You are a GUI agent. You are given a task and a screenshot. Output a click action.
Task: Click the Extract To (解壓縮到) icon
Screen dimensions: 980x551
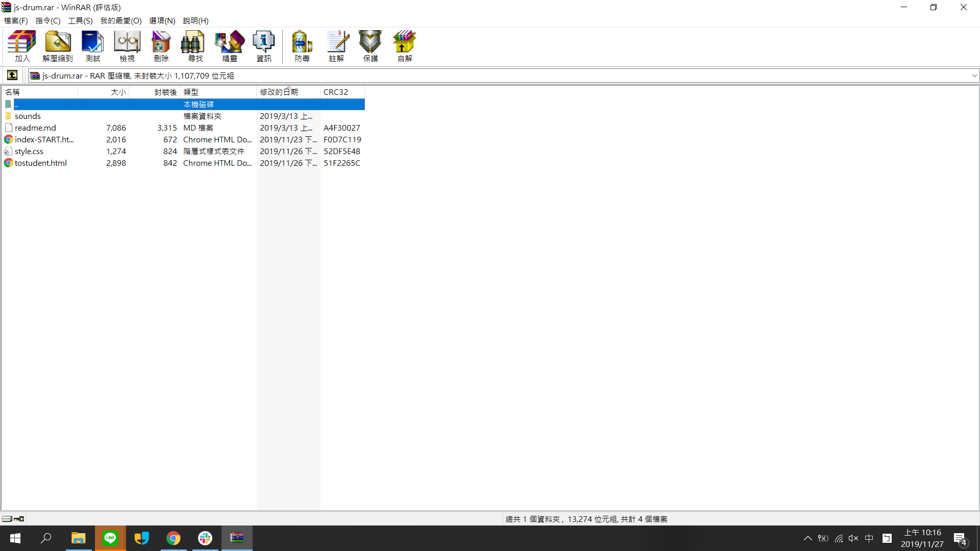click(58, 46)
